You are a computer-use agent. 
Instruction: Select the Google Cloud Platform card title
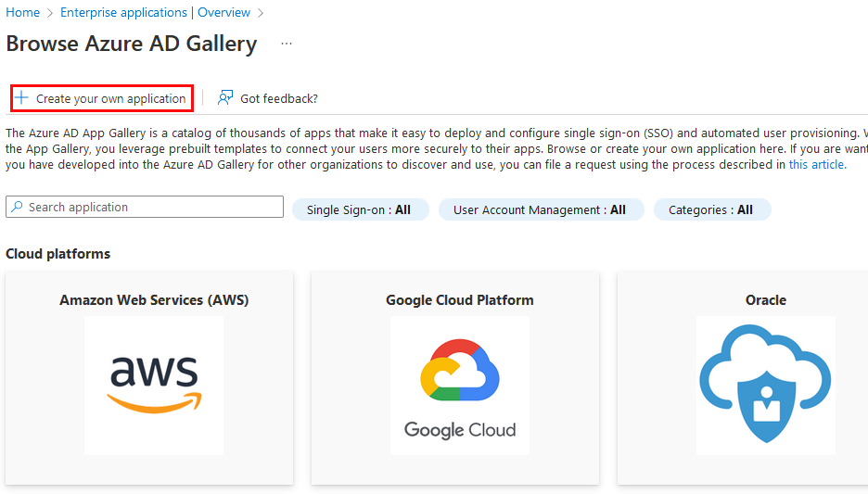click(459, 300)
